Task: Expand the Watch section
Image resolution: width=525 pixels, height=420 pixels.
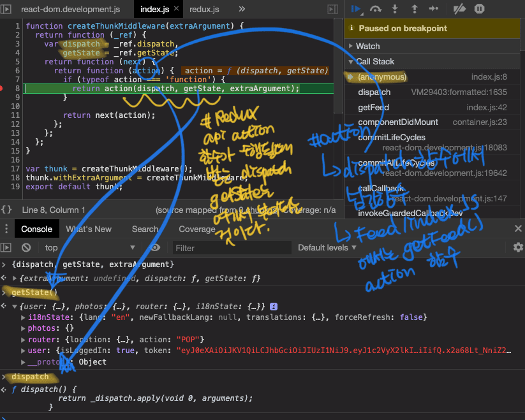Action: pos(367,47)
